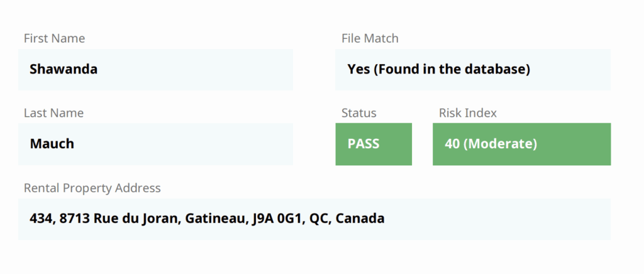Click the word Canada in the address
Viewport: 644px width, 274px height.
click(360, 219)
